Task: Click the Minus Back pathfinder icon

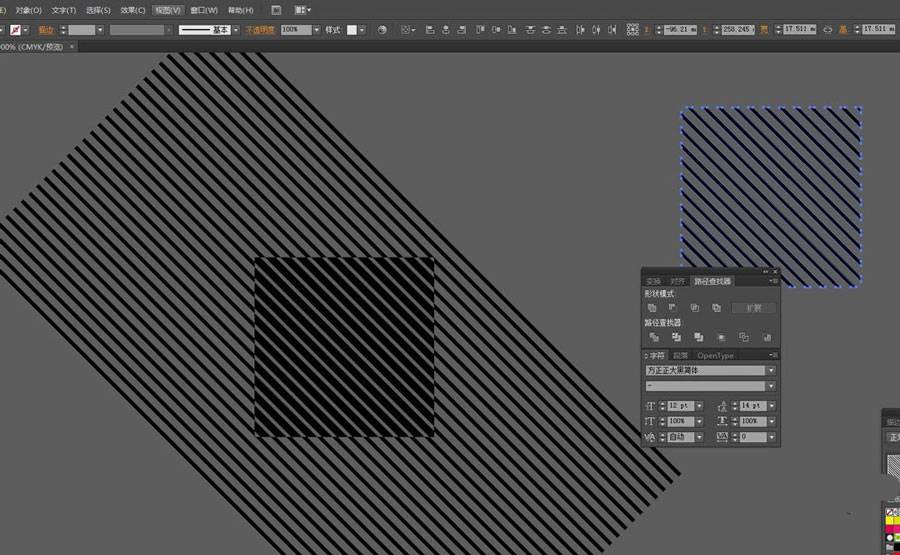Action: tap(766, 338)
